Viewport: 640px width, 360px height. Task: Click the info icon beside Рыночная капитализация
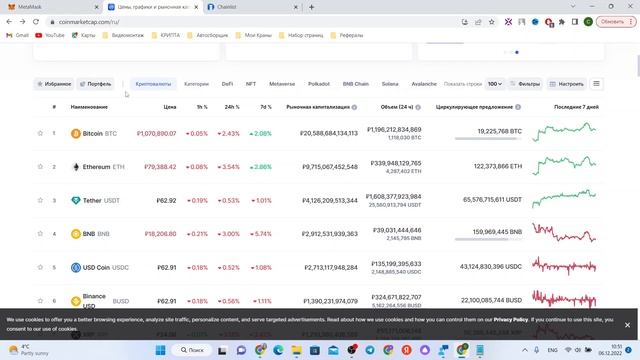[x=354, y=107]
